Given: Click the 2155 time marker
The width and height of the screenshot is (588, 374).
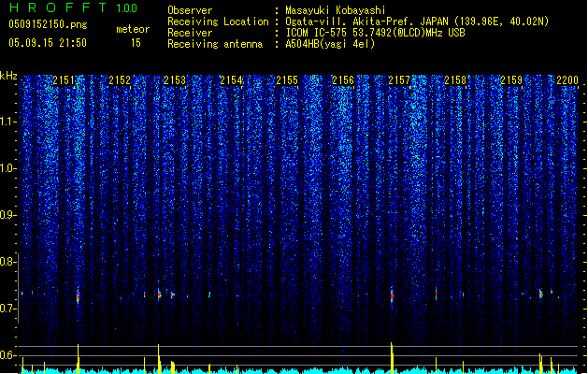Looking at the screenshot, I should [x=287, y=79].
